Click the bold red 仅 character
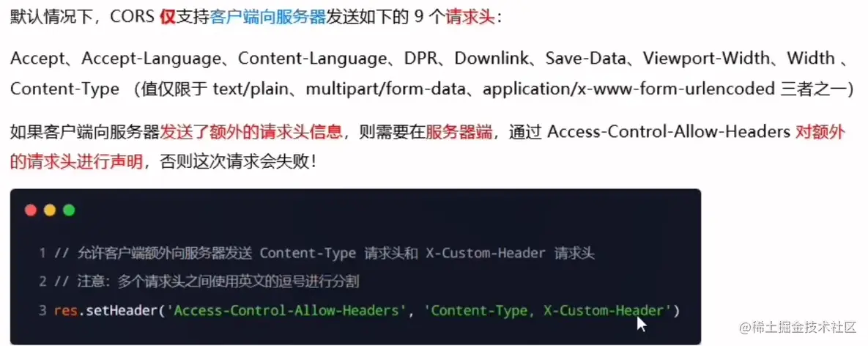 point(168,17)
